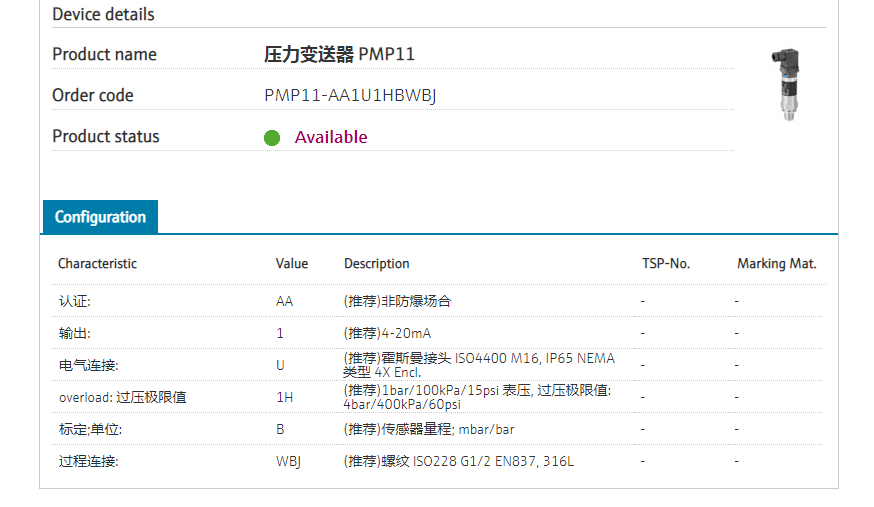Click the Available status text
Image resolution: width=874 pixels, height=507 pixels.
coord(331,137)
